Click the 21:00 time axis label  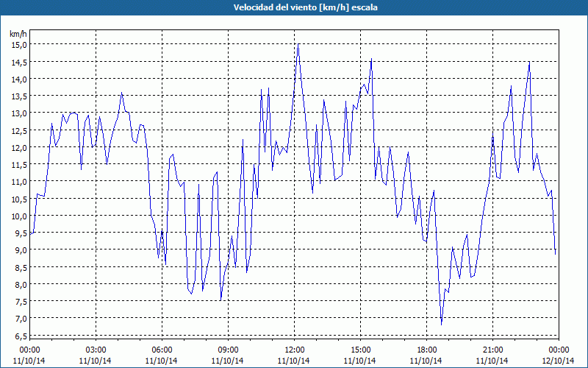[492, 350]
